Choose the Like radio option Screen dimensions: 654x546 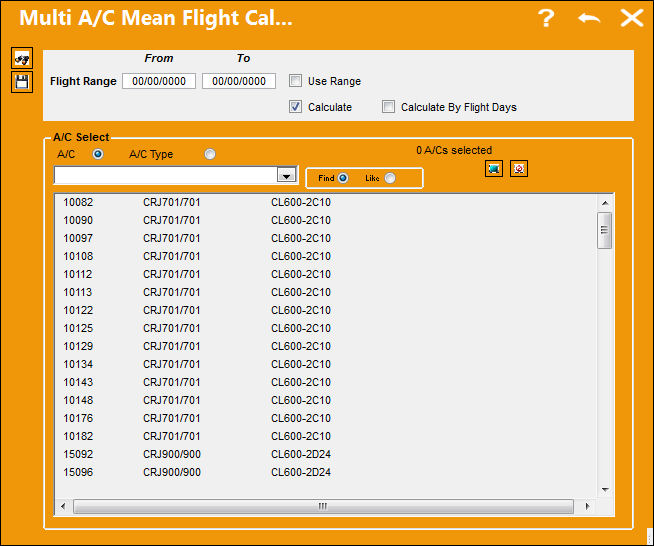pos(390,178)
